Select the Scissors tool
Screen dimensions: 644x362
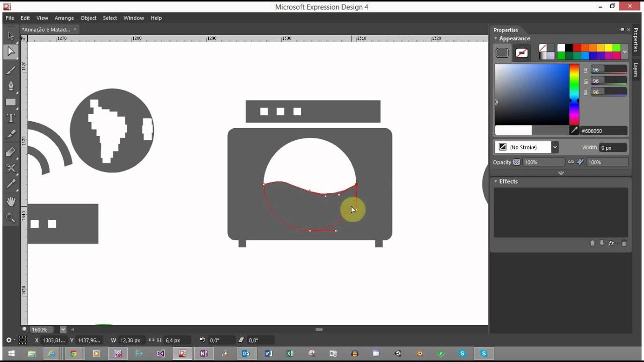coord(11,168)
